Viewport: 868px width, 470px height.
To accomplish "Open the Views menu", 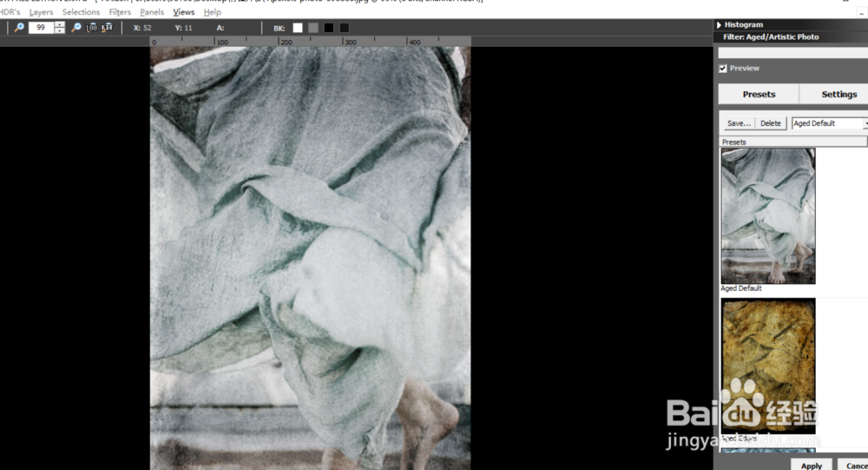I will click(x=184, y=11).
